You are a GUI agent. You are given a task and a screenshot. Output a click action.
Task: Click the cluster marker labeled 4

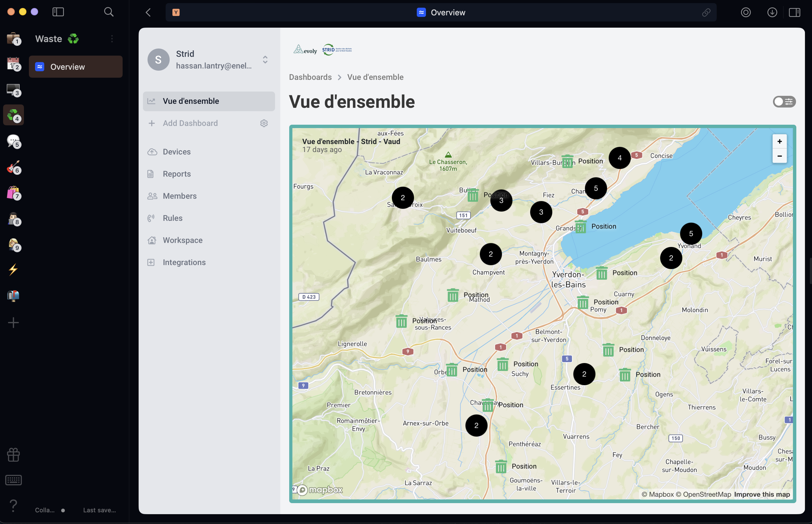[619, 158]
